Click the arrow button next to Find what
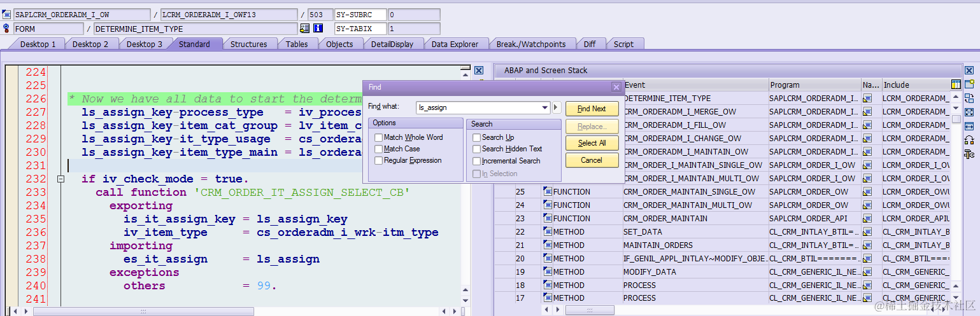Image resolution: width=980 pixels, height=316 pixels. 556,108
